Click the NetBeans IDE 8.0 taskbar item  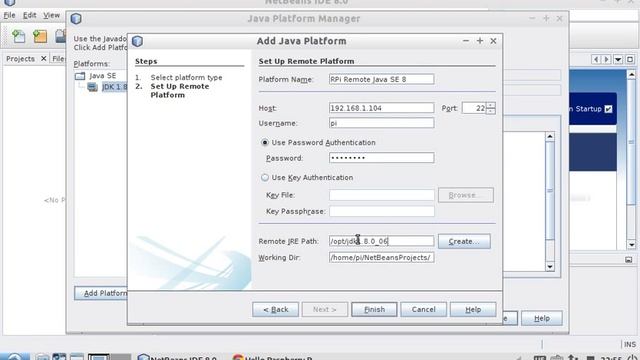pos(178,357)
